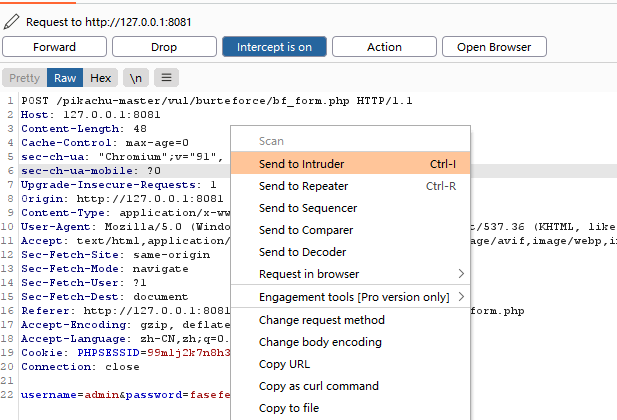
Task: Expand the Request in browser submenu
Action: click(460, 274)
